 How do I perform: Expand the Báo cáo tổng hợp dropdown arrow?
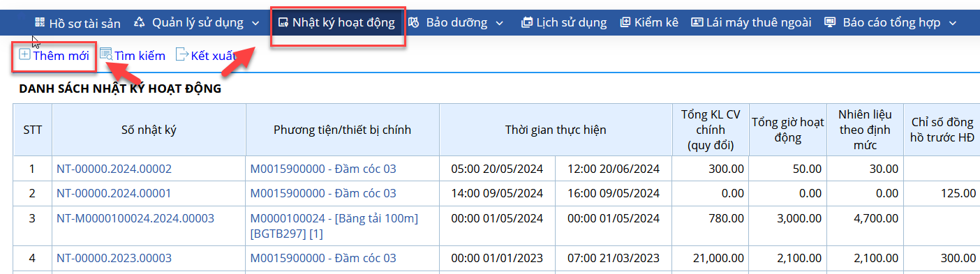click(953, 24)
